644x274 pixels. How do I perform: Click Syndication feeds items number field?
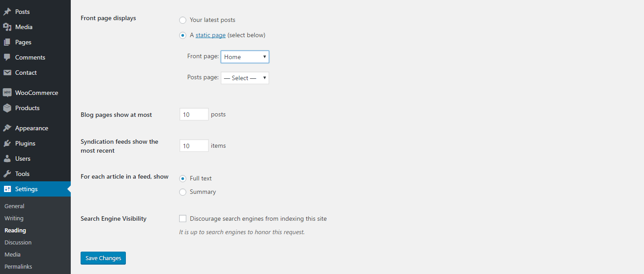pyautogui.click(x=194, y=146)
